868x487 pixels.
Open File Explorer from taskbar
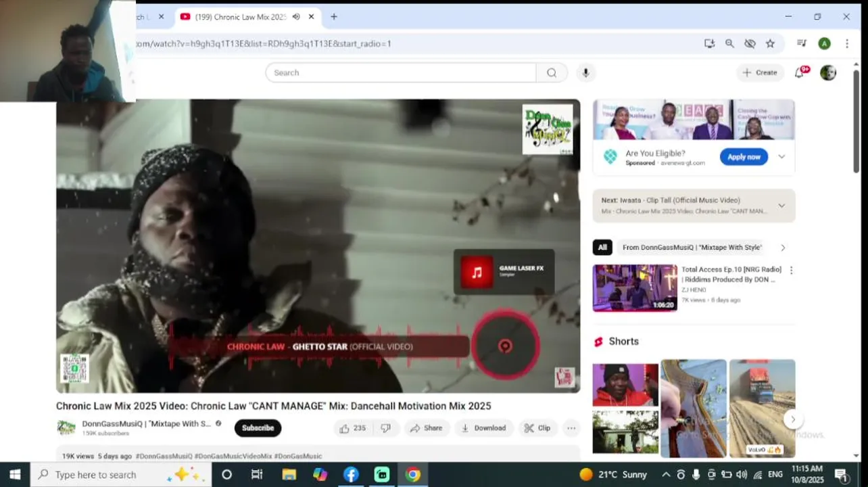(x=289, y=475)
